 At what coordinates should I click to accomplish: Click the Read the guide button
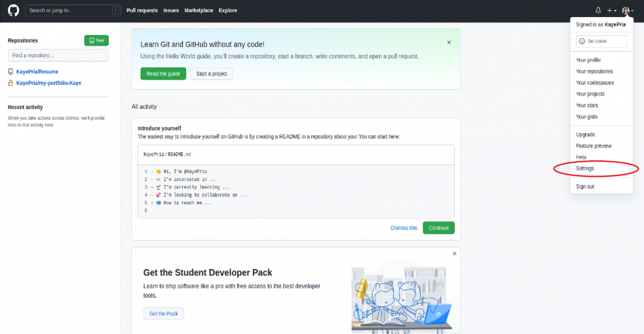click(x=163, y=74)
